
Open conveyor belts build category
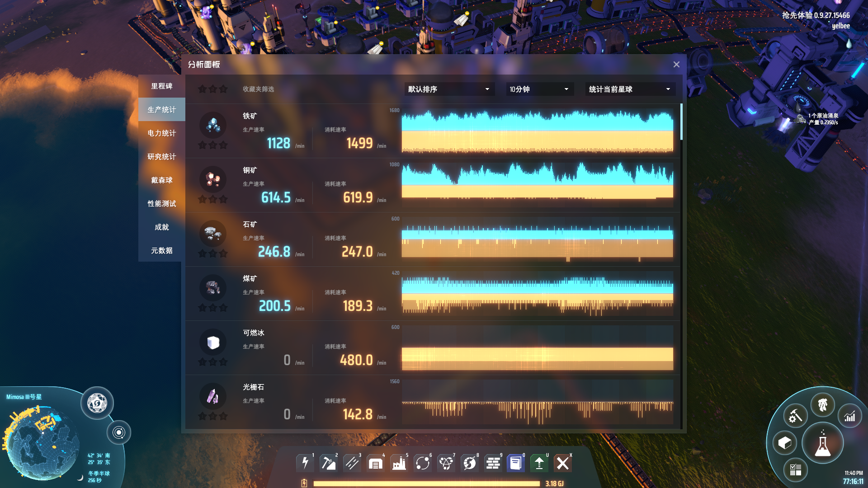point(352,463)
